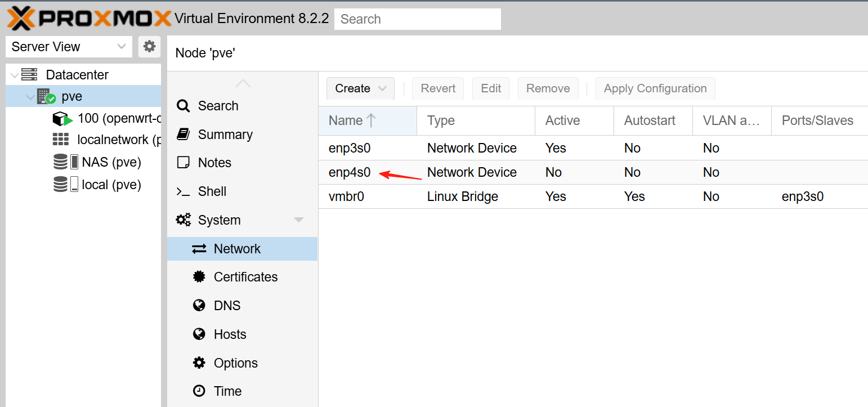Screen dimensions: 868x407
Task: Collapse the System menu section
Action: (299, 220)
